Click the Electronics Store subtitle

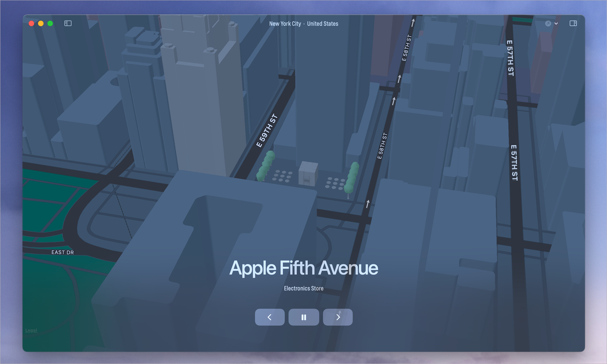click(x=303, y=288)
